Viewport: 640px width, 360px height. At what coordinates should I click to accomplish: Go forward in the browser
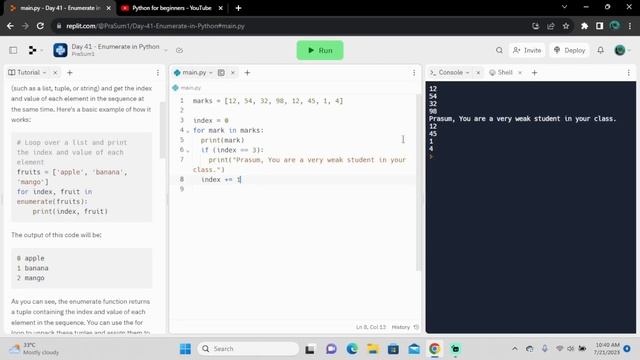pos(25,26)
